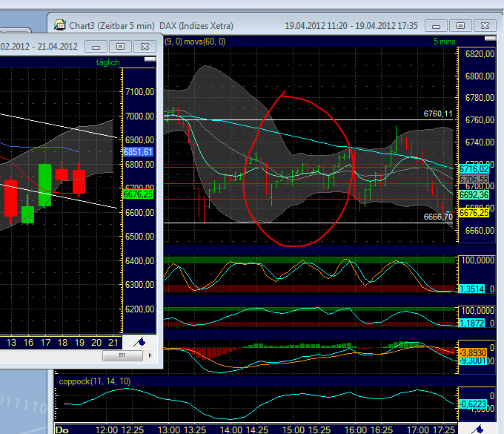Click the scrollbar right arrow in daily chart
Viewport: 504px width, 434px height.
coord(150,355)
